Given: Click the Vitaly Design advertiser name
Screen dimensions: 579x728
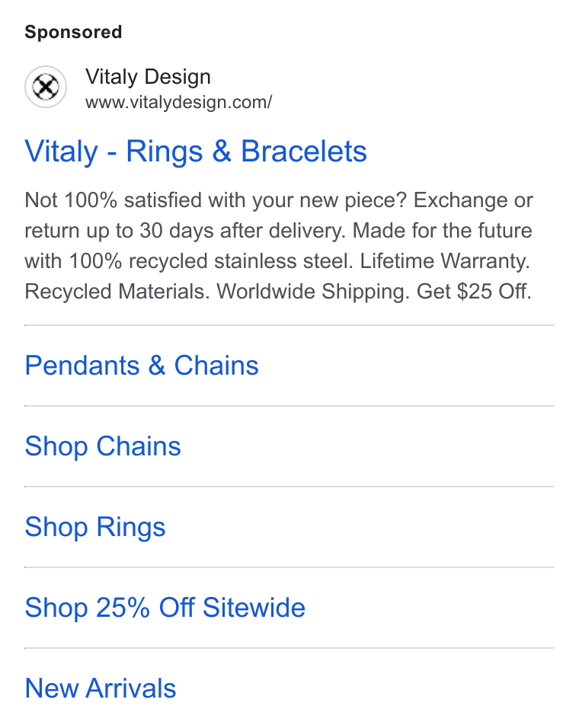Looking at the screenshot, I should tap(148, 77).
